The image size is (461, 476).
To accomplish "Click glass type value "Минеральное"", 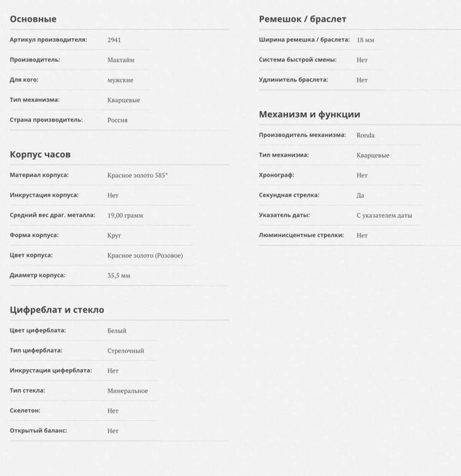I will point(127,391).
